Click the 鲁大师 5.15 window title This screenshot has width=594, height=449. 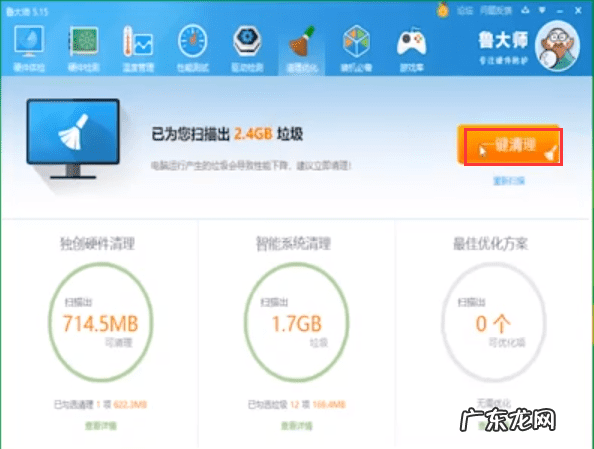pos(27,12)
